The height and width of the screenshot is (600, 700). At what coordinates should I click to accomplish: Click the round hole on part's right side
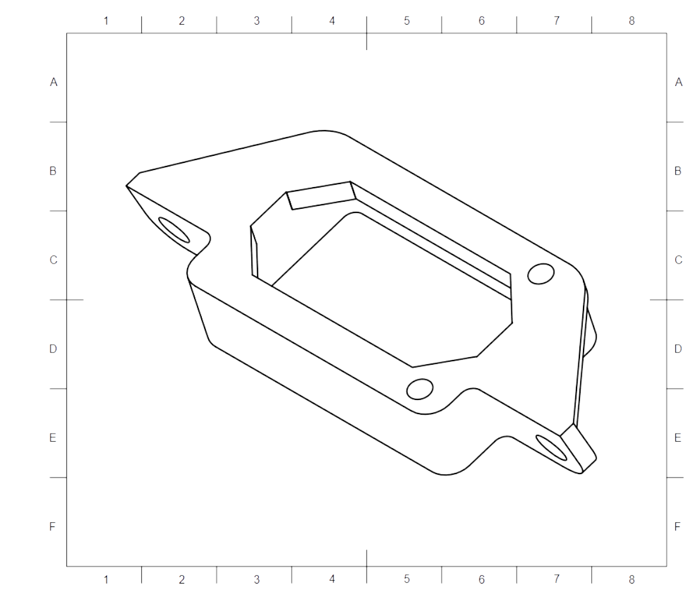[541, 274]
